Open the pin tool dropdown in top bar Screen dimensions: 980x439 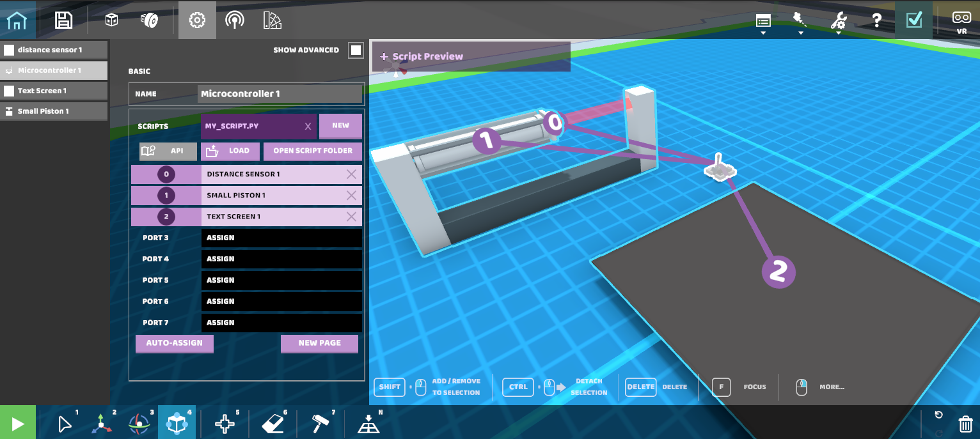[x=800, y=22]
